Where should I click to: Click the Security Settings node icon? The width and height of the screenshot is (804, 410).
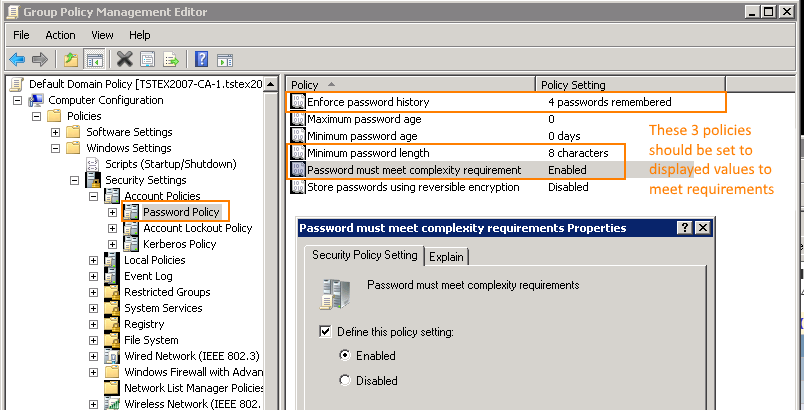93,180
